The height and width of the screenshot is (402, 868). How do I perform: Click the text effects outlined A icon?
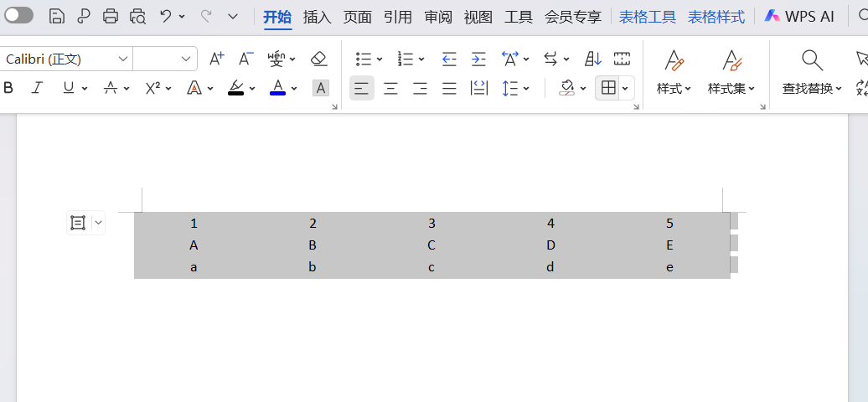tap(194, 87)
